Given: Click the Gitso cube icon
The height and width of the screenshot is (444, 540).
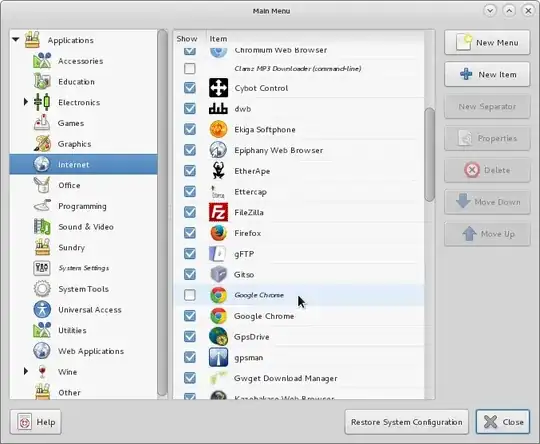Looking at the screenshot, I should click(218, 275).
